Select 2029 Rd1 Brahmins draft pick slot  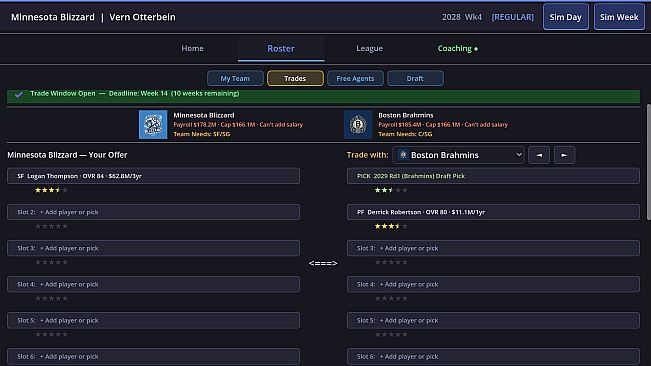point(493,176)
